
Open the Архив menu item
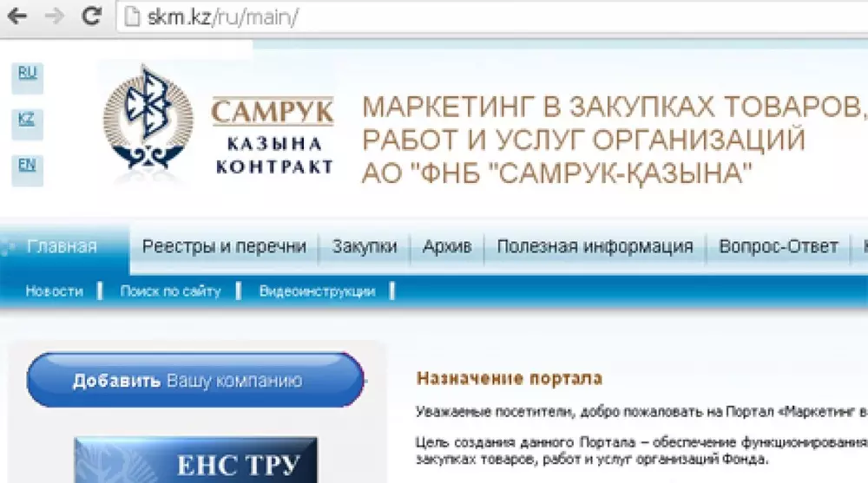point(447,246)
